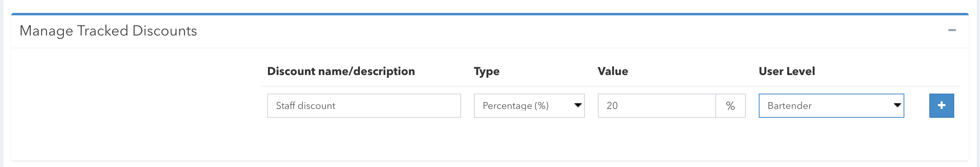Click the Discount name/description column header
The image size is (980, 167).
(x=341, y=71)
